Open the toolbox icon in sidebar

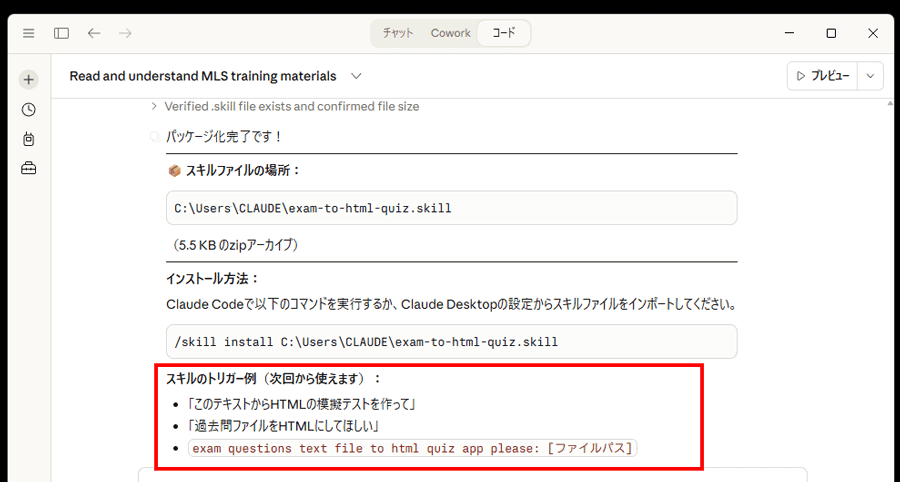pos(29,168)
